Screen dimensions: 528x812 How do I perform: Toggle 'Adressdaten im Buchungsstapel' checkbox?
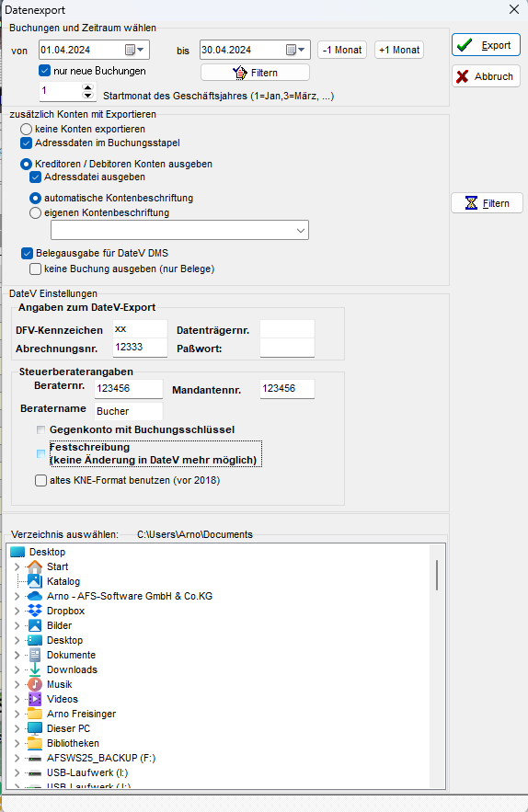(26, 143)
